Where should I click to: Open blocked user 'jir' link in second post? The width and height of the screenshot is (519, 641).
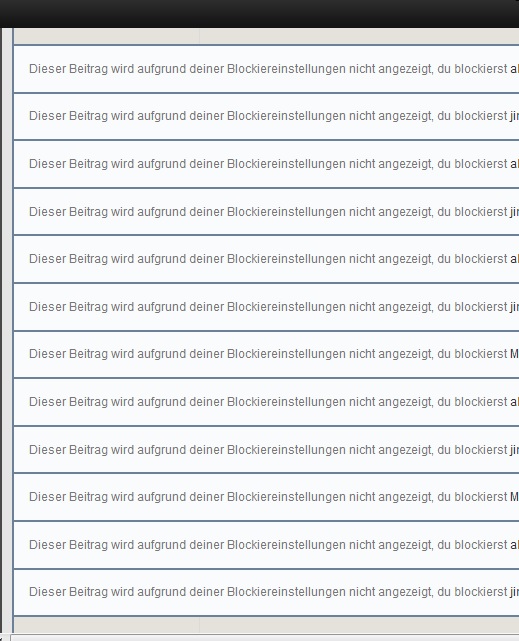(515, 116)
